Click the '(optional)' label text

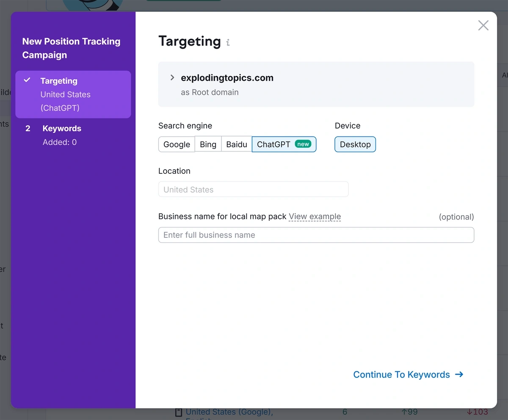456,217
